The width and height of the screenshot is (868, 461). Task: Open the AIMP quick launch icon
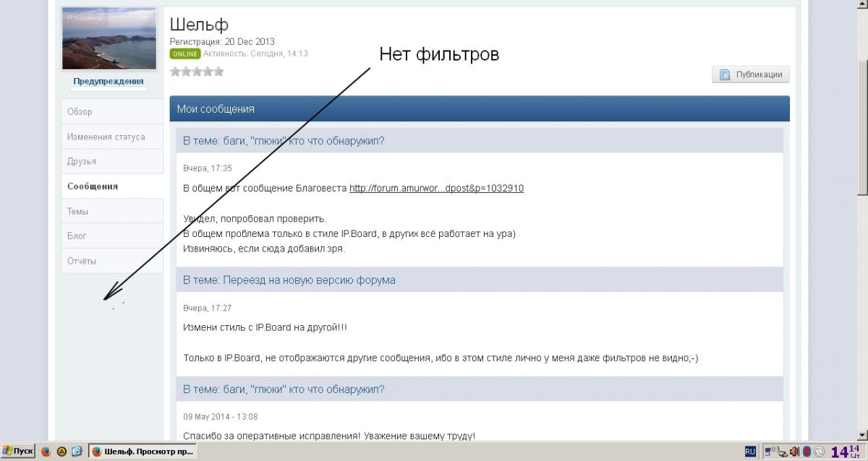pos(61,452)
